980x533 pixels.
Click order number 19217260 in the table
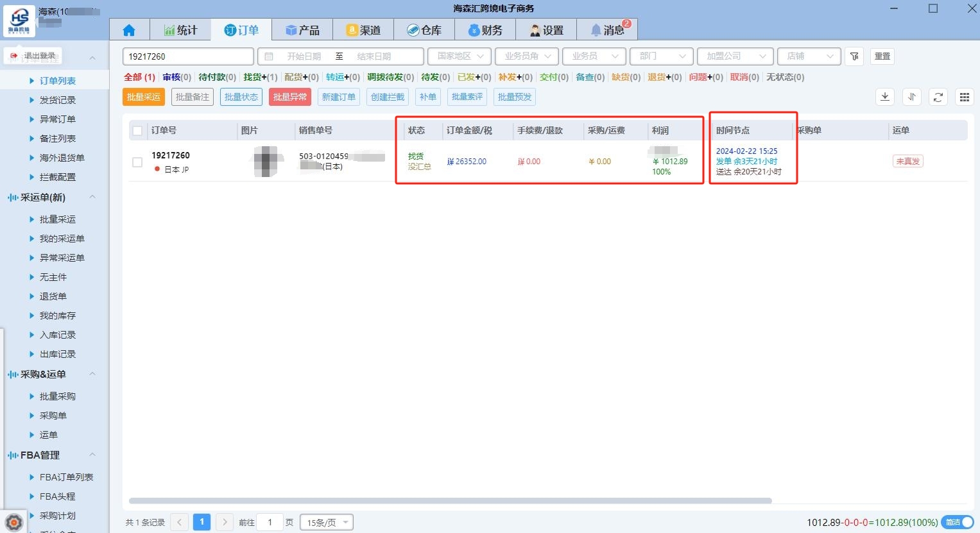(x=171, y=155)
